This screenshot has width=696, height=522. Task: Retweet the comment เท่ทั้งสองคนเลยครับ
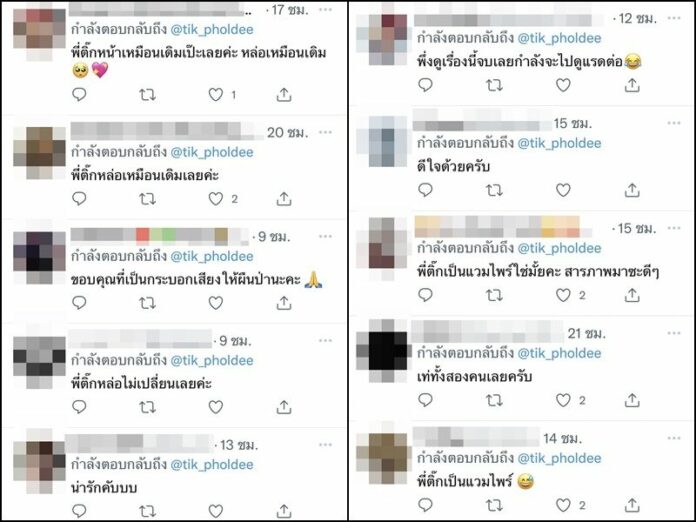tap(494, 400)
